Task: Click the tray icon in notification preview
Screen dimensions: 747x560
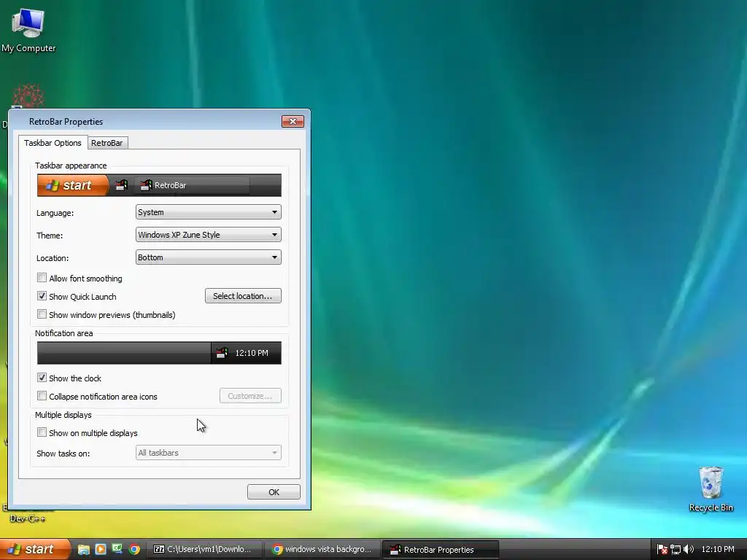Action: point(222,353)
